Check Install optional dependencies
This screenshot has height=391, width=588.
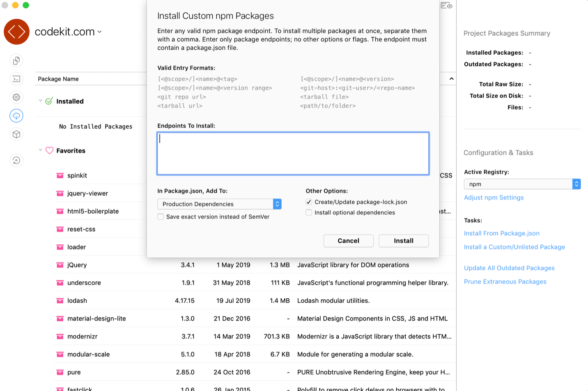pos(309,212)
